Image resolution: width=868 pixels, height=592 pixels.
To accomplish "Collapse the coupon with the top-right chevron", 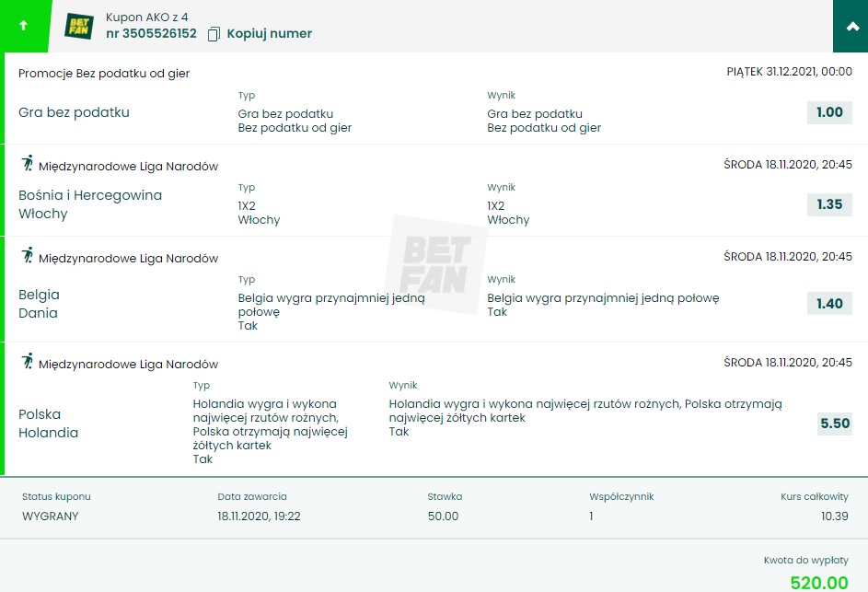I will coord(851,26).
